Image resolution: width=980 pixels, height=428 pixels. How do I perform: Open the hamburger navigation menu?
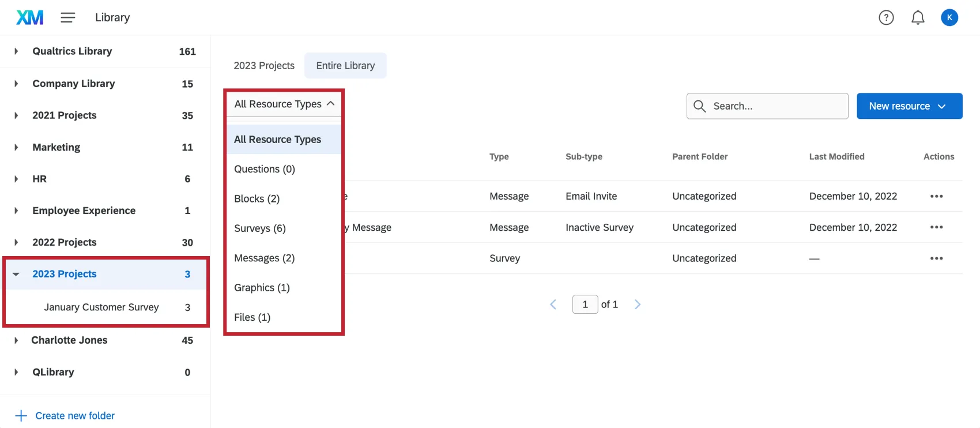[68, 18]
